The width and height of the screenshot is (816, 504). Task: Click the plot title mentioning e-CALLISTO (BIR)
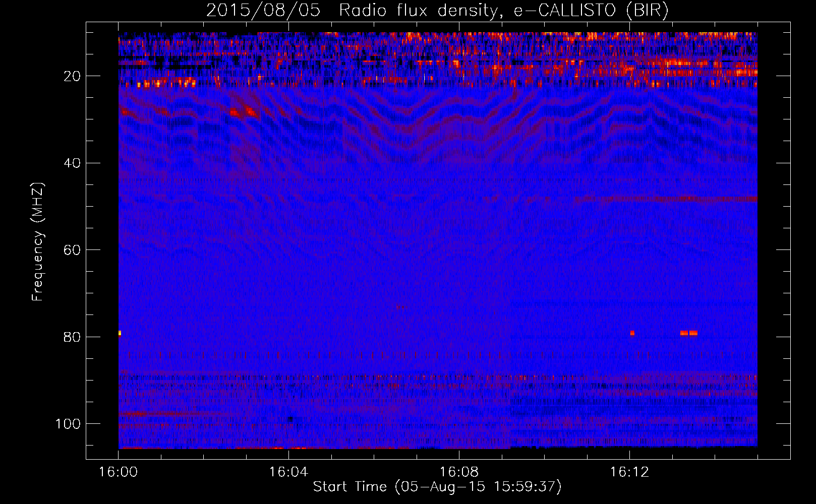(x=437, y=11)
